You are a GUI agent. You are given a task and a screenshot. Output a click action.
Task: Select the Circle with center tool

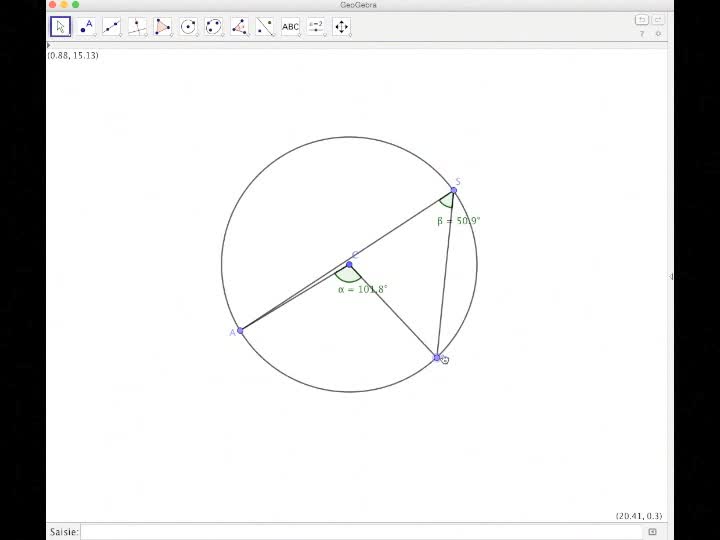[x=188, y=26]
